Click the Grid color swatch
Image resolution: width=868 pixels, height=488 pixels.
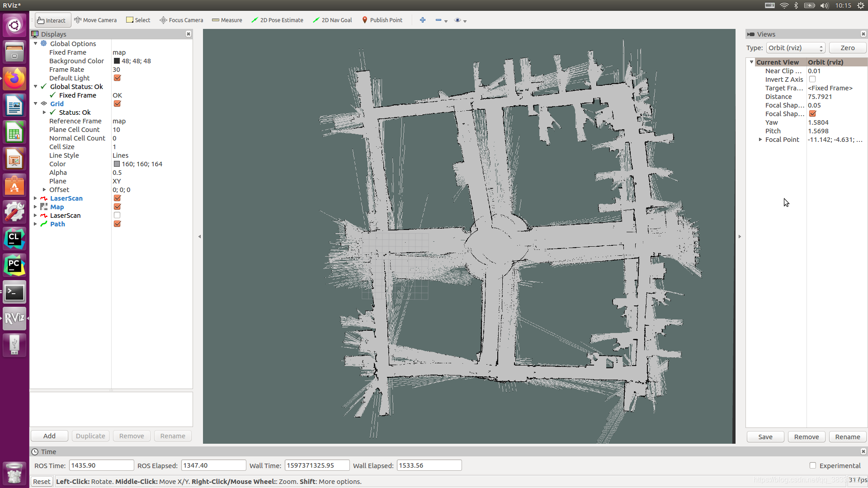point(117,164)
